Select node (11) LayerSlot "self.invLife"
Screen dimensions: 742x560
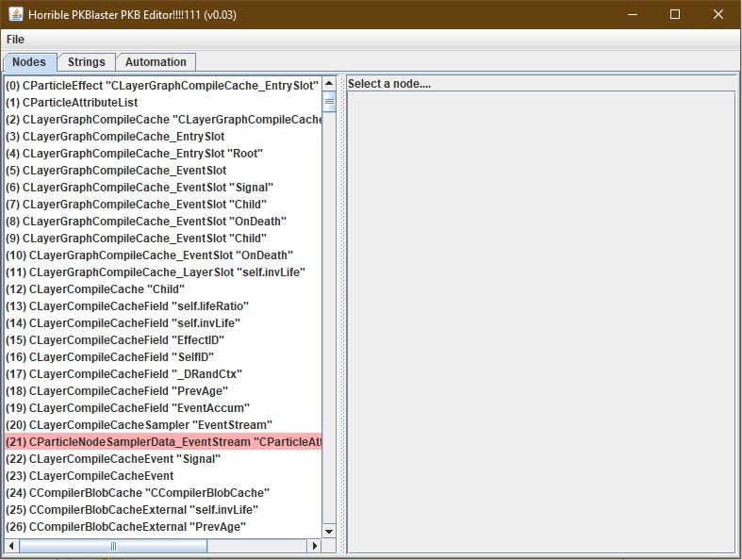[163, 272]
